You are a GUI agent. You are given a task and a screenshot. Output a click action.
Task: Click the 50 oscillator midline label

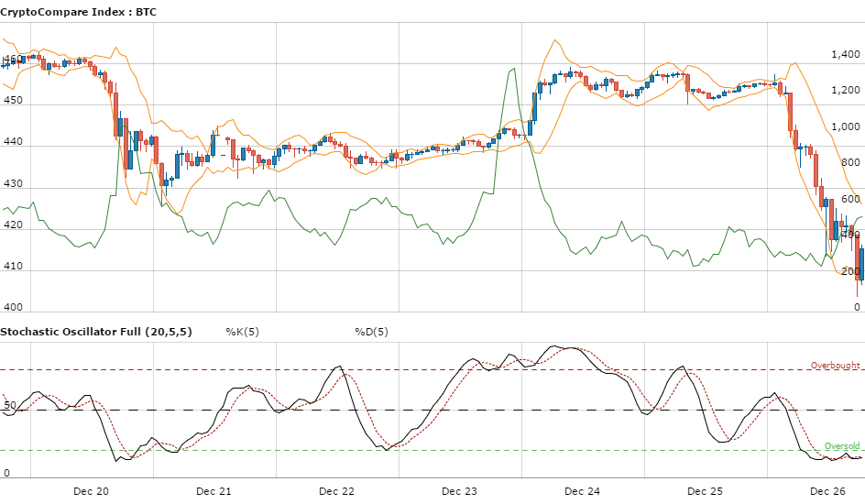(x=10, y=405)
